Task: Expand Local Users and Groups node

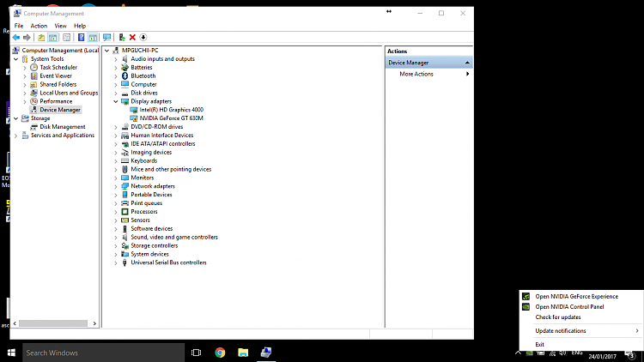Action: pyautogui.click(x=25, y=93)
